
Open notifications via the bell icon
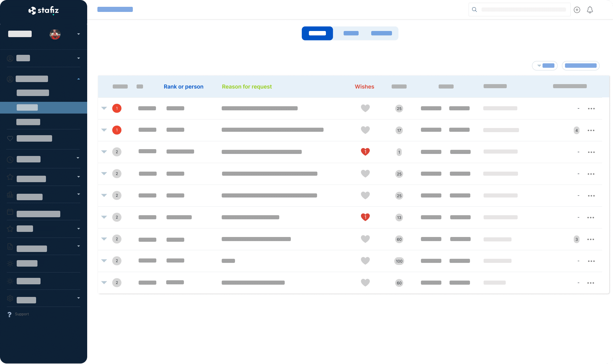pos(590,10)
